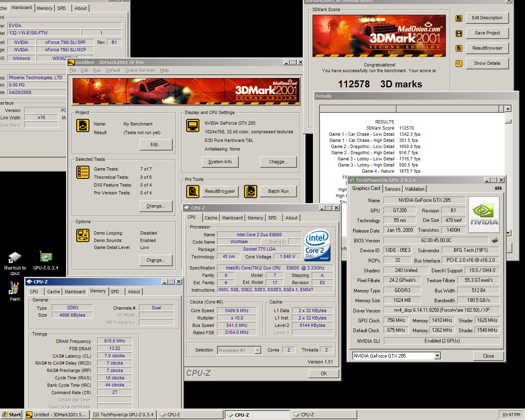This screenshot has height=420, width=525.
Task: Click the Show Details magnifier icon
Action: [x=459, y=64]
